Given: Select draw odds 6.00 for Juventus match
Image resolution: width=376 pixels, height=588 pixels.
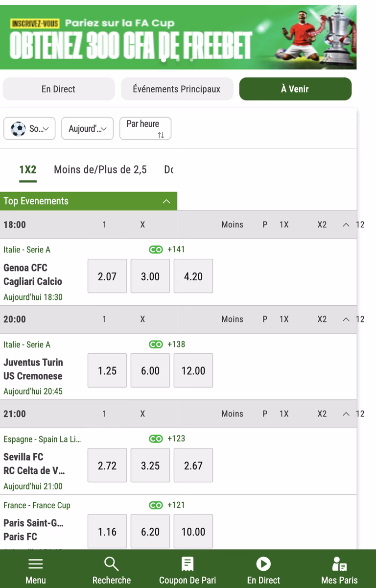Looking at the screenshot, I should click(150, 371).
